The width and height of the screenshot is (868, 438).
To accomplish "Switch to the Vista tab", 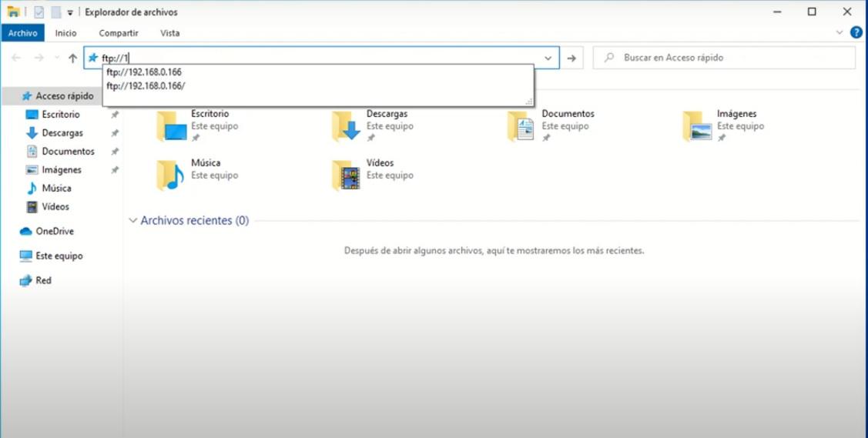I will (170, 33).
